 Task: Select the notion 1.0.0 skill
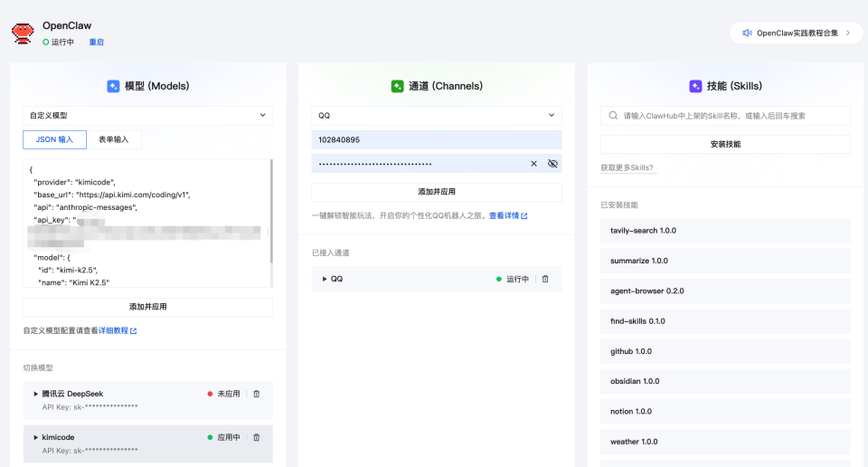coord(725,412)
